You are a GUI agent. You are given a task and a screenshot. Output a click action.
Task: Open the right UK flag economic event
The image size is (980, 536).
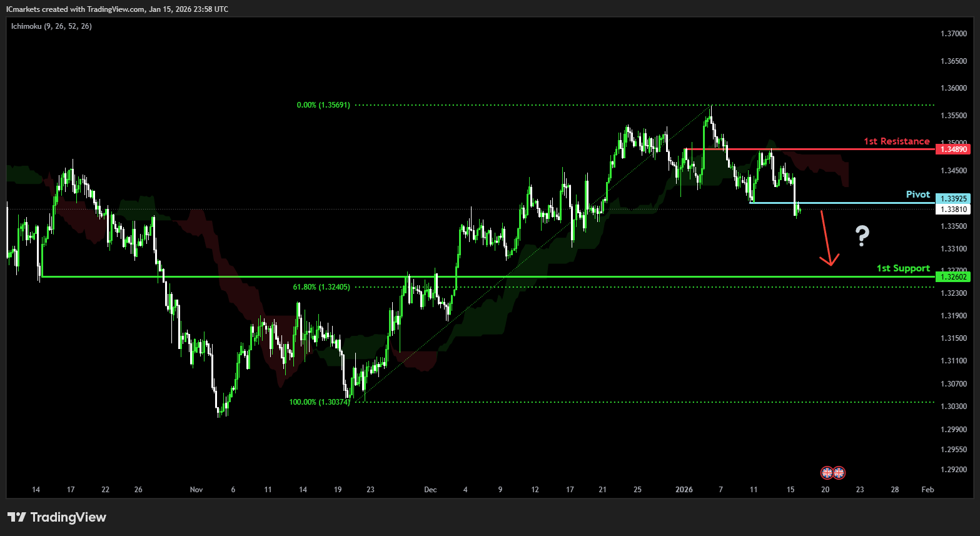pyautogui.click(x=839, y=472)
